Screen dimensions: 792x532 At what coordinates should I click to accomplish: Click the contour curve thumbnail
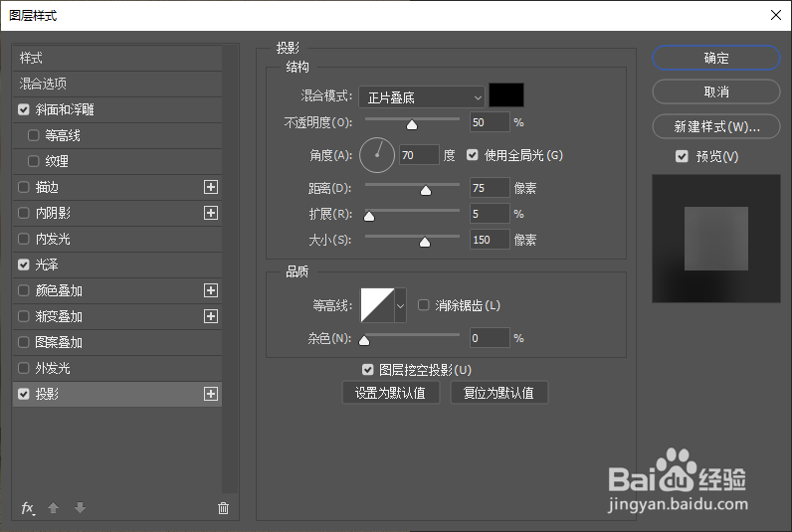click(377, 305)
